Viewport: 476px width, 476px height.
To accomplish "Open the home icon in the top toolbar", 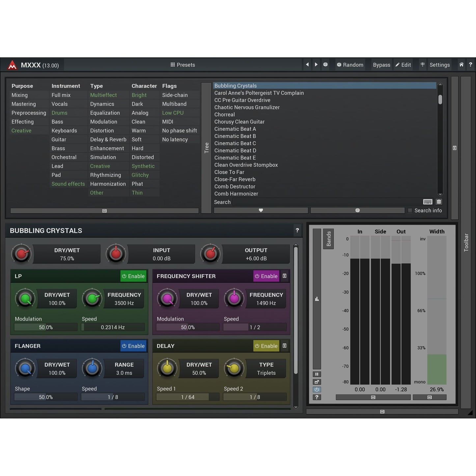I will click(461, 65).
